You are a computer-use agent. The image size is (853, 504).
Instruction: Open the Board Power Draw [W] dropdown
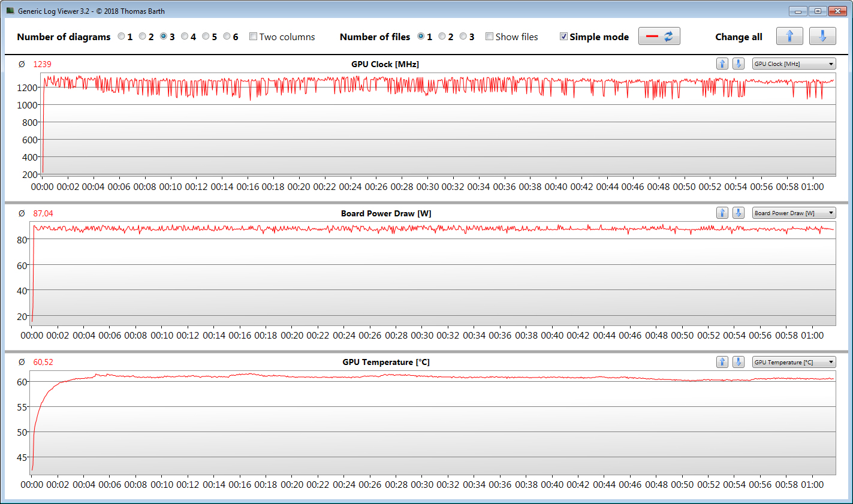794,213
